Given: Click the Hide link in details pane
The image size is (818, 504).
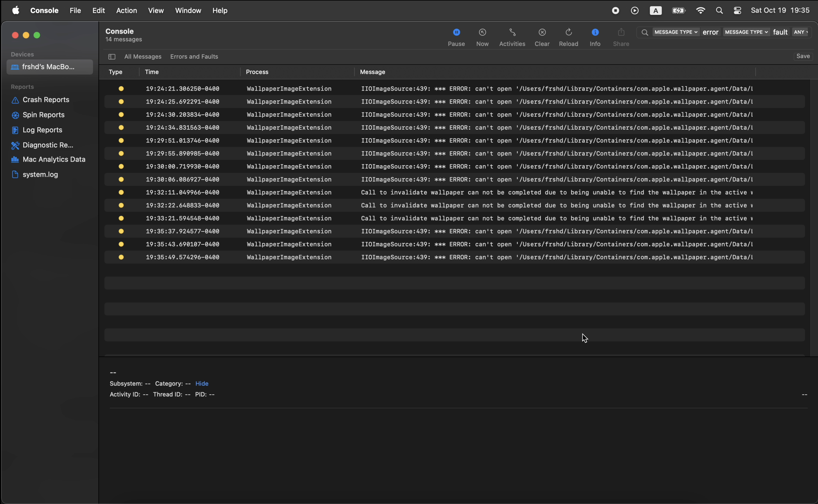Looking at the screenshot, I should 202,383.
